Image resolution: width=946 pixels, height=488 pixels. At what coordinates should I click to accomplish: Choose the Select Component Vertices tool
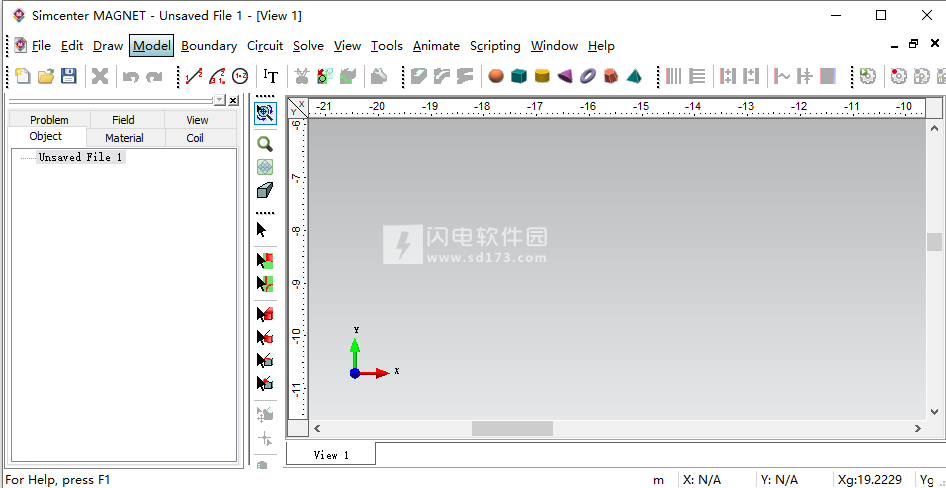pyautogui.click(x=265, y=383)
